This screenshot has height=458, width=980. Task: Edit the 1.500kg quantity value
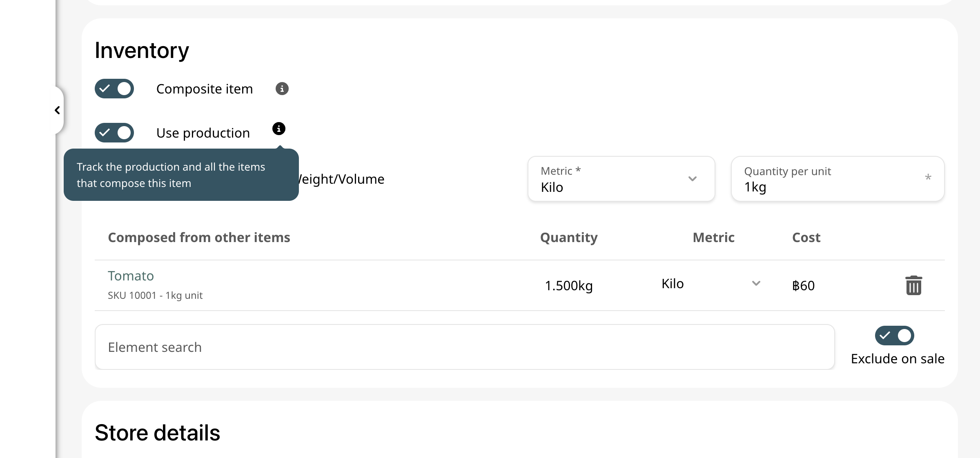click(x=569, y=286)
